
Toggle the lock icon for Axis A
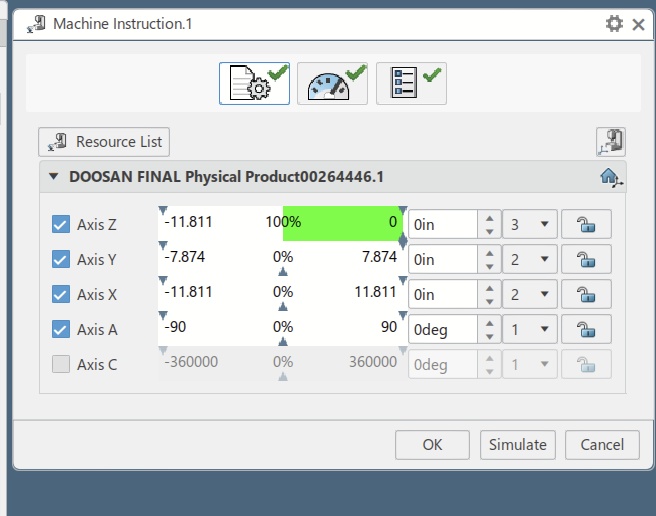pyautogui.click(x=586, y=329)
